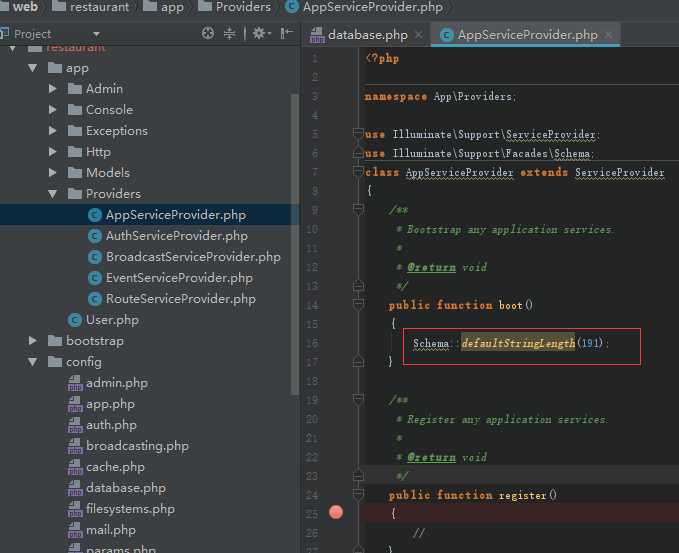Image resolution: width=679 pixels, height=553 pixels.
Task: Expand the bootstrap folder
Action: pyautogui.click(x=34, y=341)
